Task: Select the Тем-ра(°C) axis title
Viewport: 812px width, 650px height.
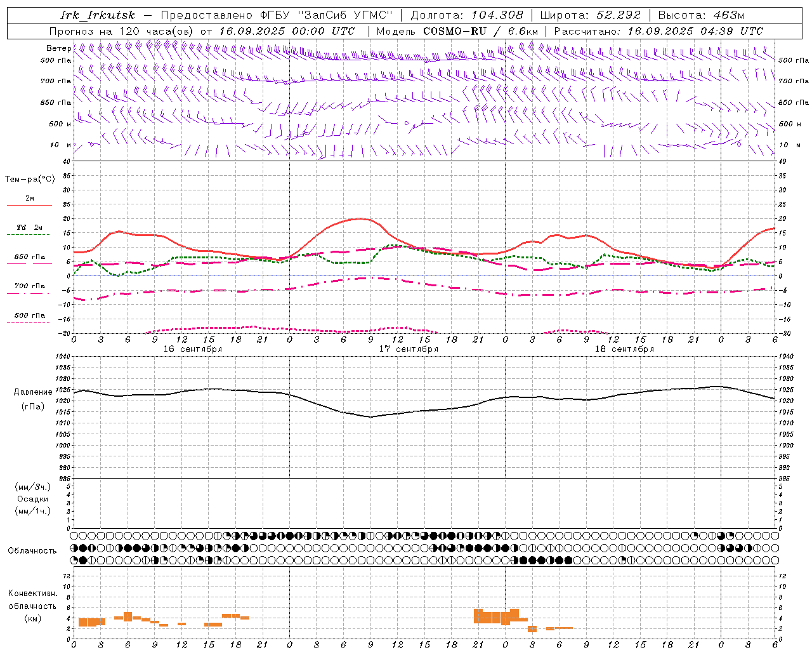Action: (x=30, y=180)
